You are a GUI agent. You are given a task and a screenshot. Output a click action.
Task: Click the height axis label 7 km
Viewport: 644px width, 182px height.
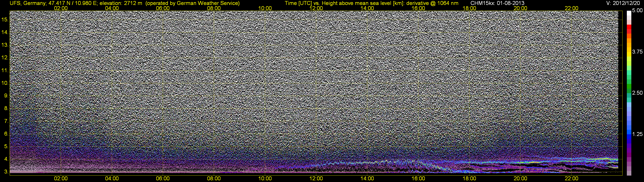click(6, 121)
